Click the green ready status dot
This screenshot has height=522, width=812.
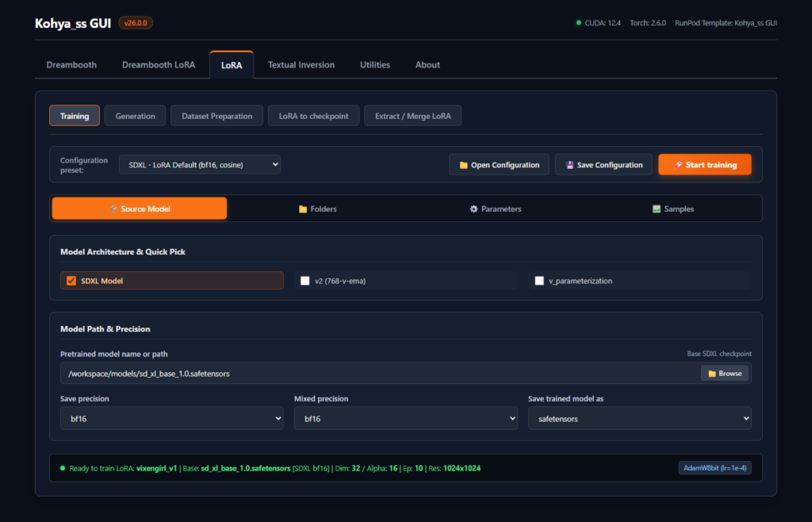click(63, 468)
